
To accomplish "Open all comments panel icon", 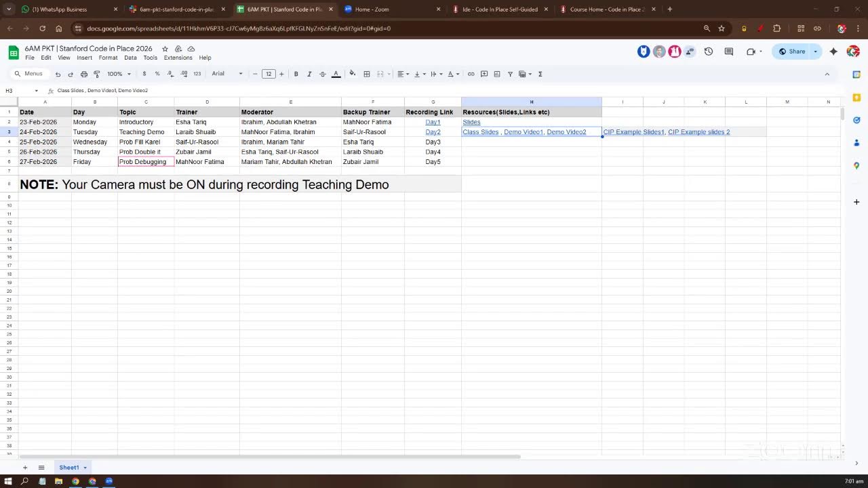I will click(x=729, y=52).
